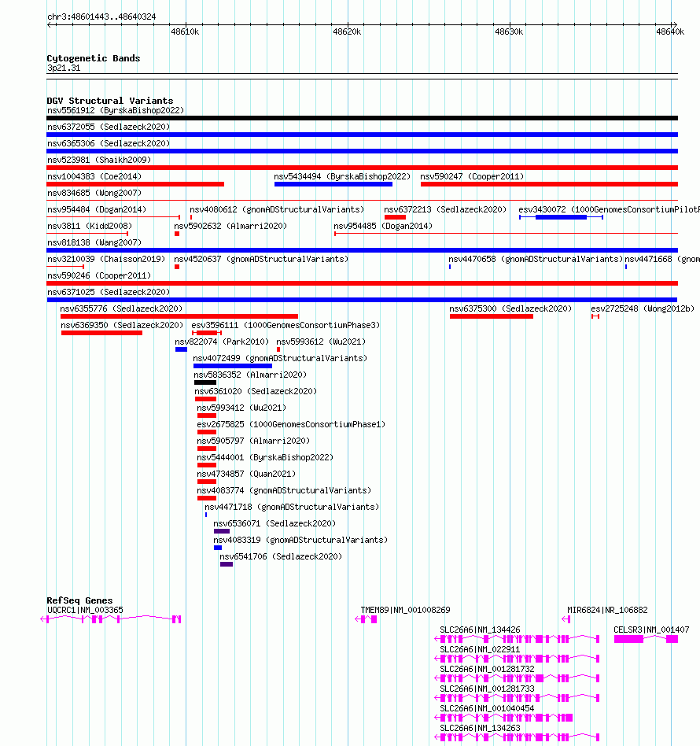Click the DGV Structural Variants track title

(110, 101)
